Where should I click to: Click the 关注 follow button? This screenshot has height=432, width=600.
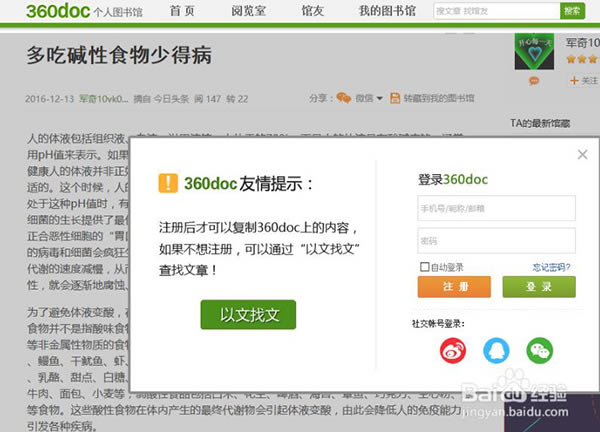click(584, 80)
